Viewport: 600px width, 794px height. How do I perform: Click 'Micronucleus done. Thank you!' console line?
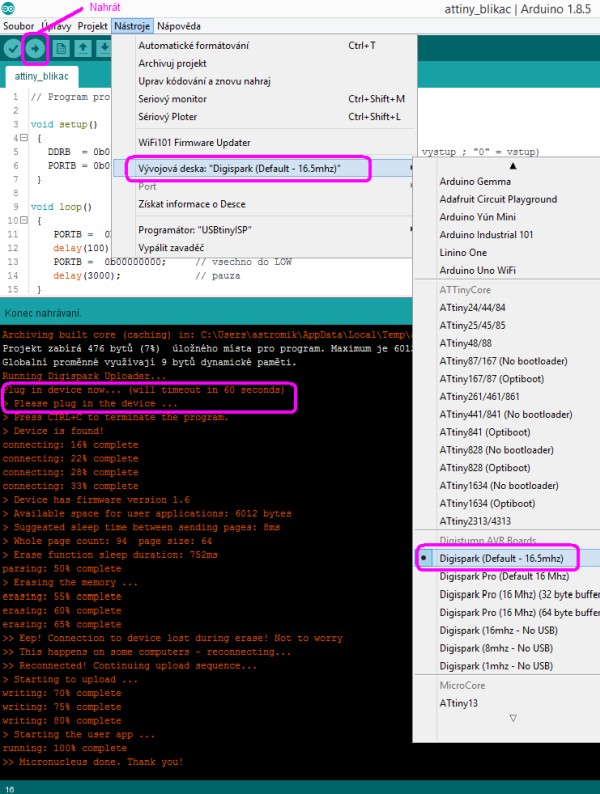(93, 762)
